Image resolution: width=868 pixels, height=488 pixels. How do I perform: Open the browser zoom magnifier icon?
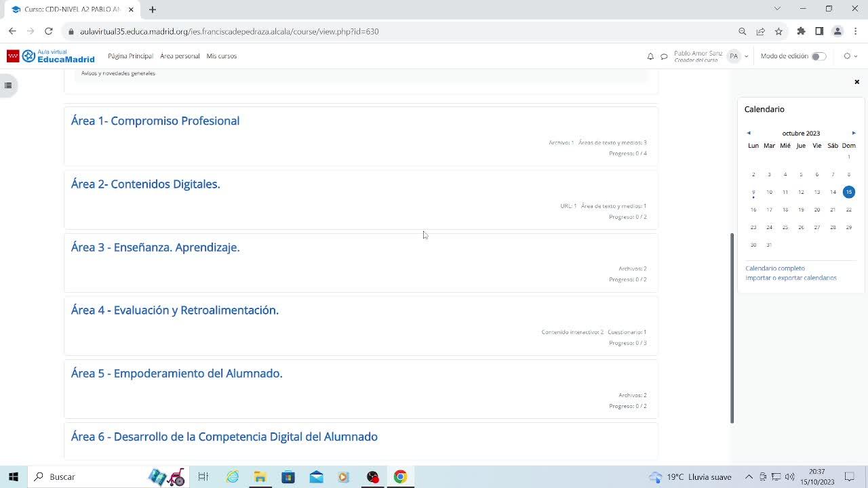pos(742,31)
